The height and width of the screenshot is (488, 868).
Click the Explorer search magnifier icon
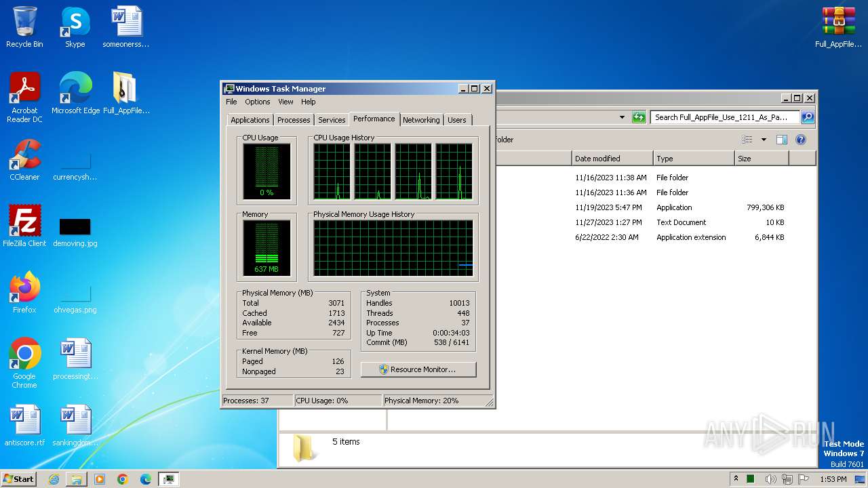[x=807, y=117]
